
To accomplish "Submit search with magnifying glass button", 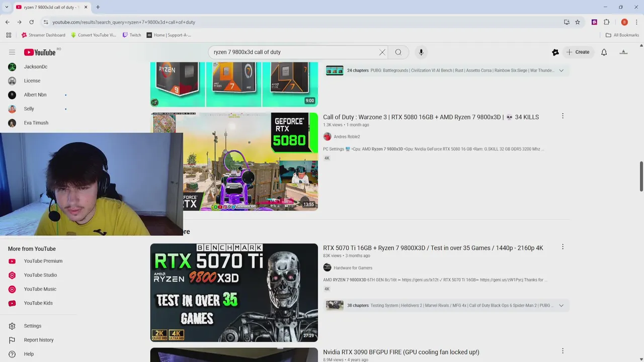I will point(398,52).
